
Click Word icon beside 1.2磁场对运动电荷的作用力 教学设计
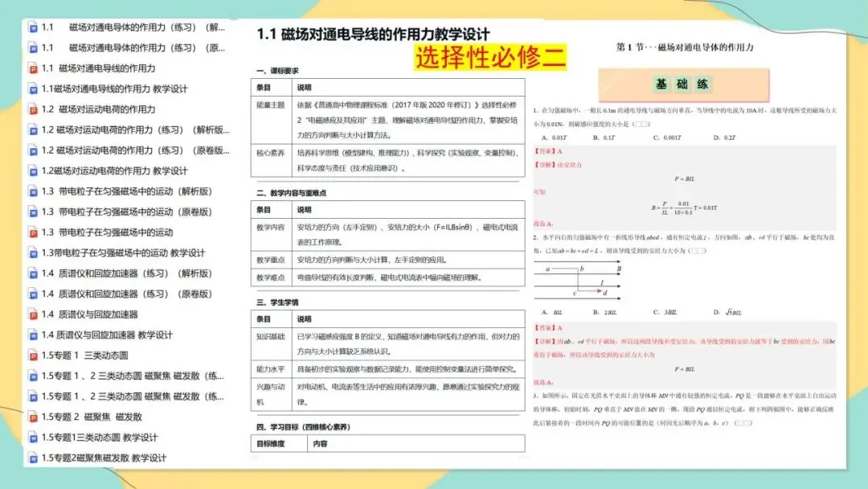pos(33,171)
